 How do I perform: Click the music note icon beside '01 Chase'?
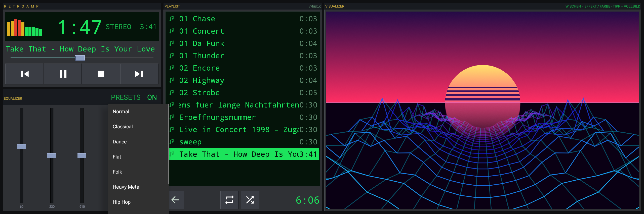172,19
